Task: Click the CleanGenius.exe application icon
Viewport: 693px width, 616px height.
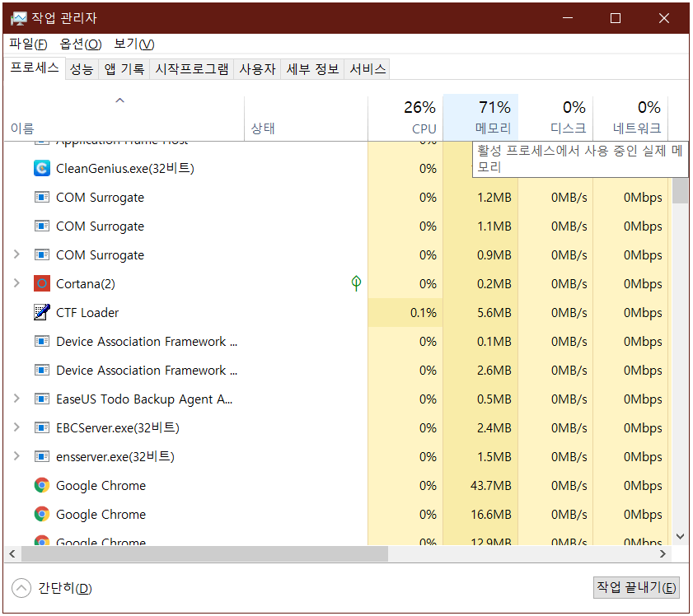Action: [x=42, y=168]
